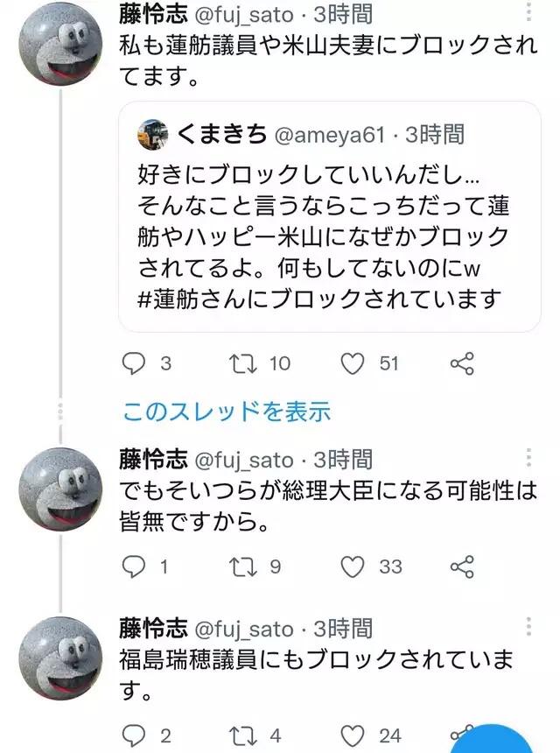Like the tweet with 51 likes
560x753 pixels.
point(353,363)
